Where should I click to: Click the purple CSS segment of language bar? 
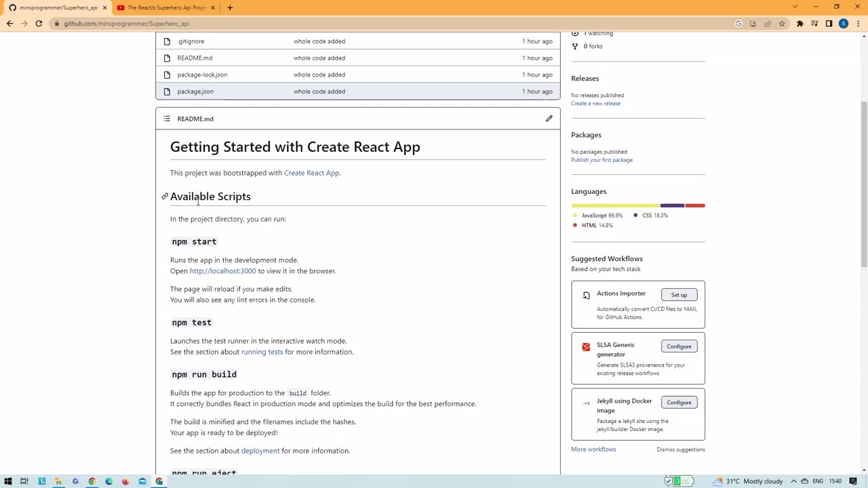(x=672, y=205)
